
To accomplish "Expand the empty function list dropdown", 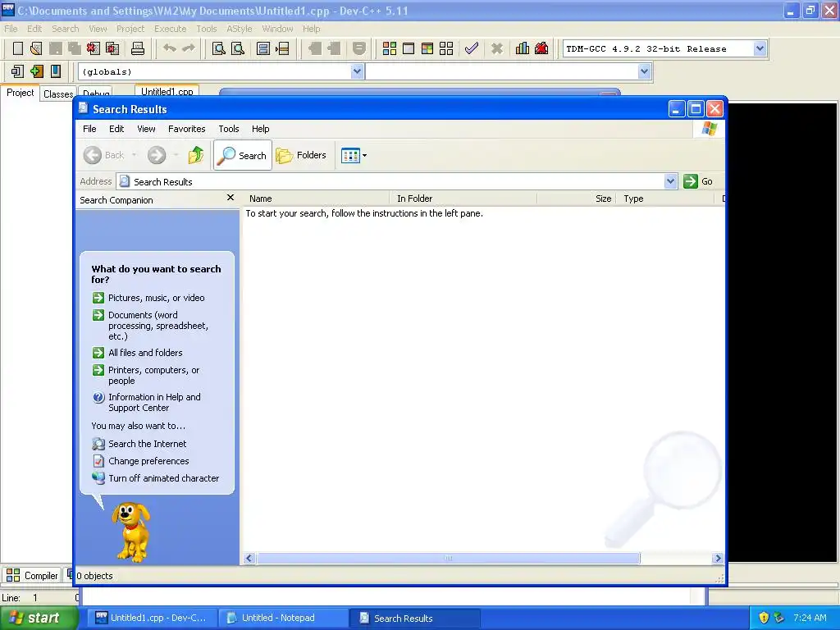I will click(x=645, y=71).
